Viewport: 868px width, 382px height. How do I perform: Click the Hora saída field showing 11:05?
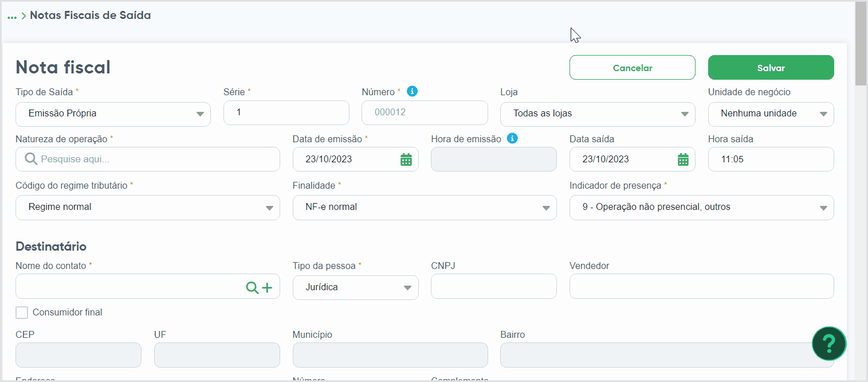click(x=771, y=159)
